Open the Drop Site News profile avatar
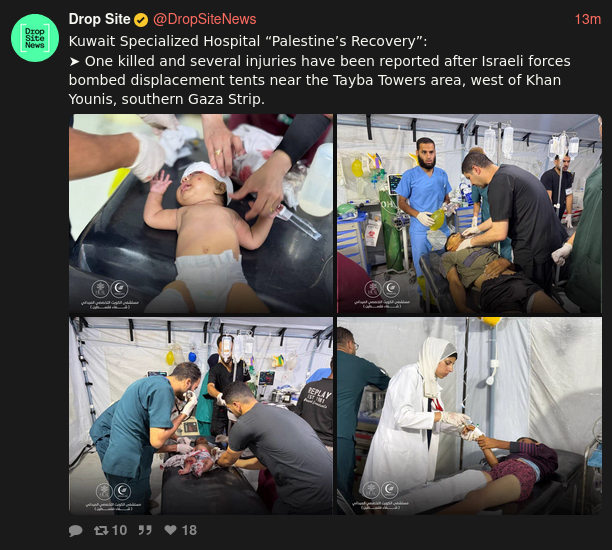Image resolution: width=612 pixels, height=550 pixels. (35, 38)
